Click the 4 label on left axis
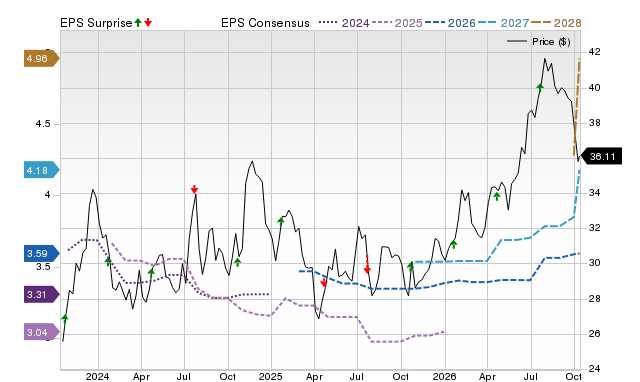 pos(47,195)
